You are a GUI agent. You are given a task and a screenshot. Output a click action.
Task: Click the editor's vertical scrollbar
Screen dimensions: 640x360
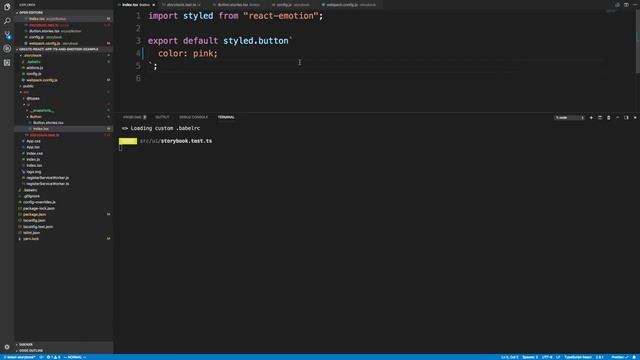click(x=638, y=41)
